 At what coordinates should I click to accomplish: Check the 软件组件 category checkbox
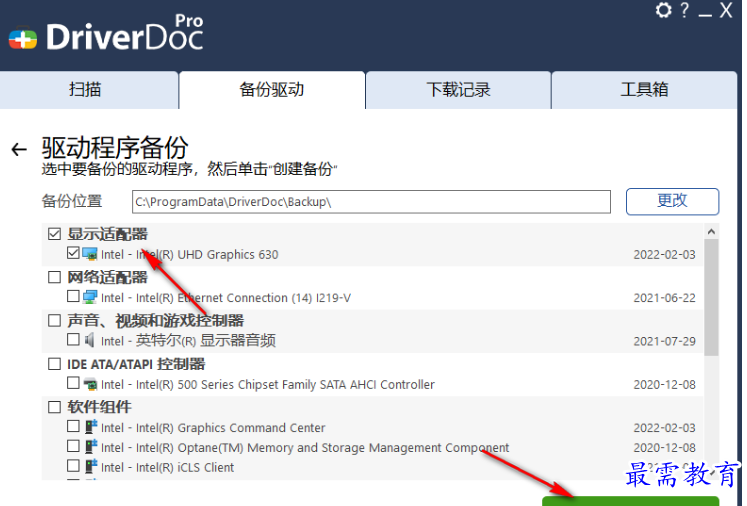point(54,407)
